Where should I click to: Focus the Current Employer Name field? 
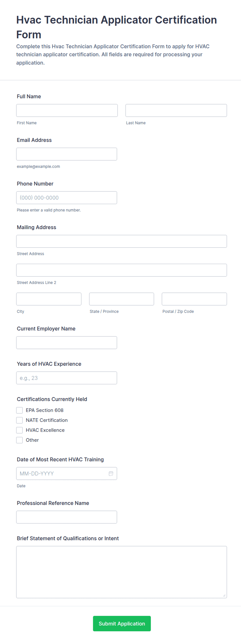pos(67,343)
